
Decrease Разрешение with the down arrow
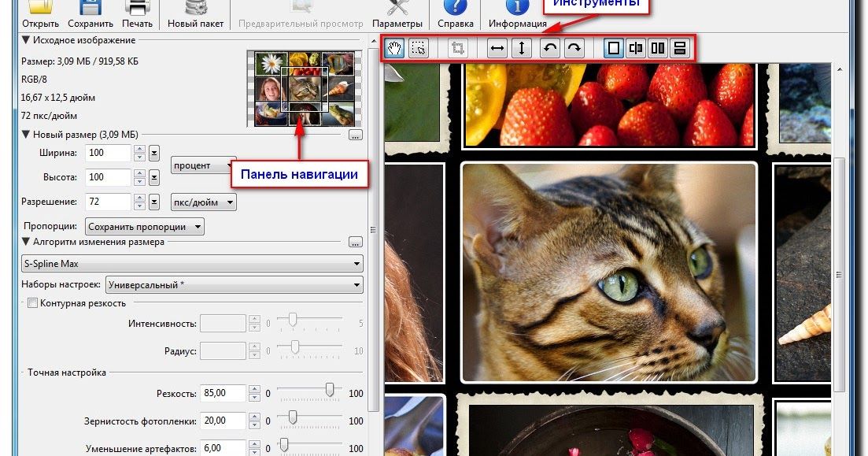pyautogui.click(x=140, y=206)
